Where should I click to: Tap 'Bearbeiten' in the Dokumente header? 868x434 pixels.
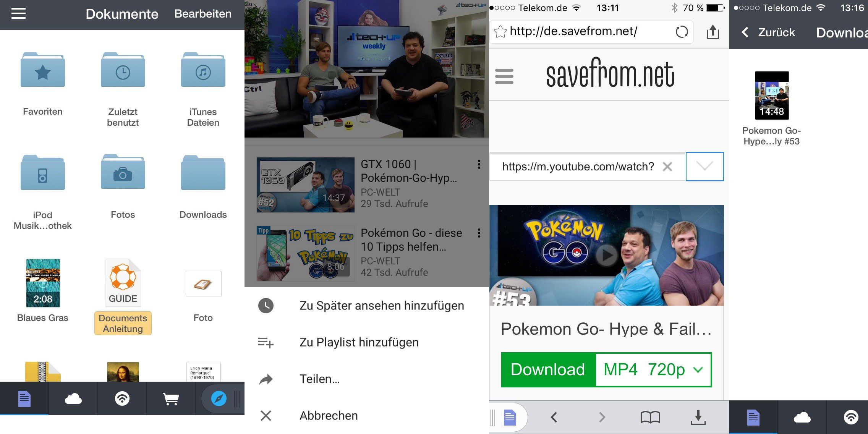pos(202,14)
